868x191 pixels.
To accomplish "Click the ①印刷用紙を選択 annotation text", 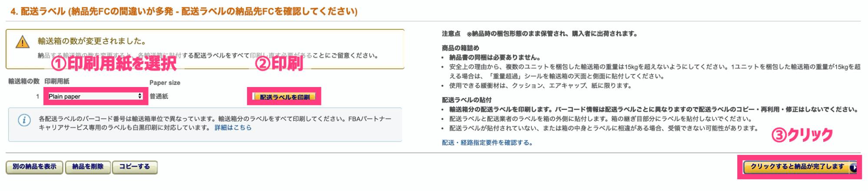I will 114,64.
